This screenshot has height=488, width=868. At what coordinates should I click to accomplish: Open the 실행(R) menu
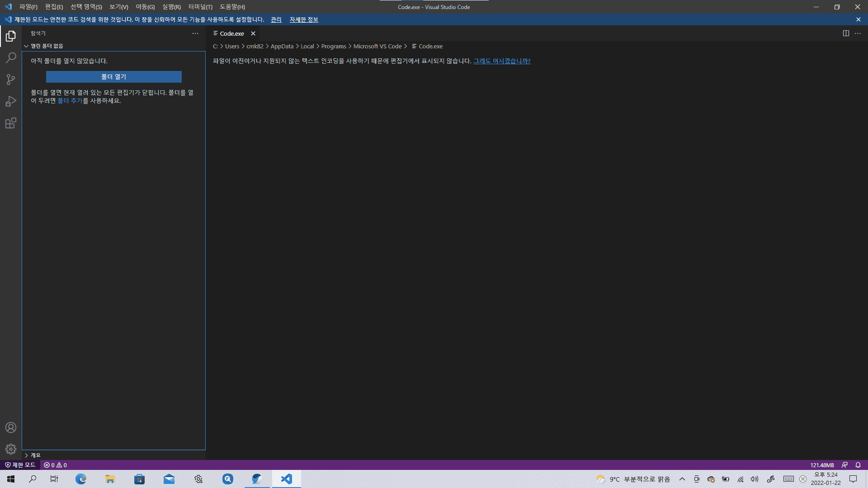(x=171, y=7)
